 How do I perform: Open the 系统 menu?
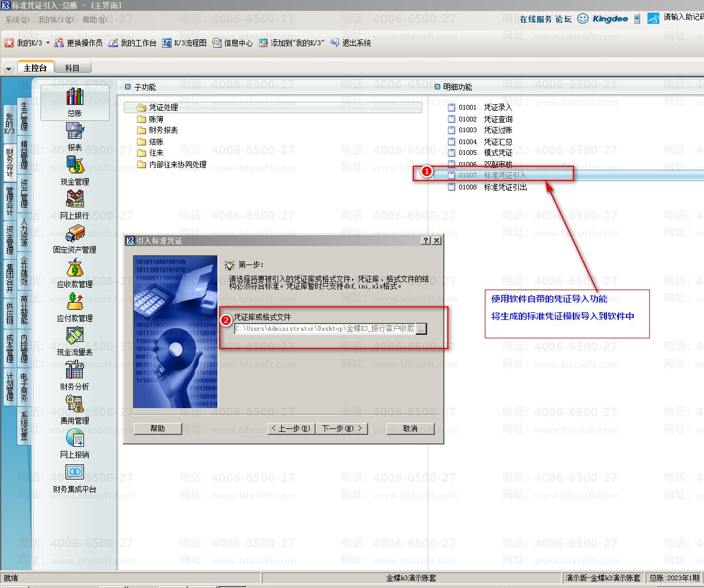[x=16, y=20]
